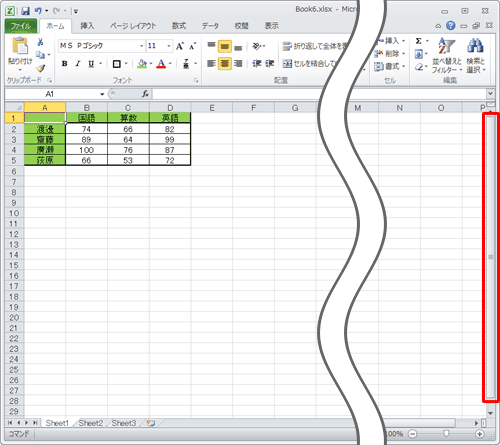Click the zoom in plus button
The image size is (500, 445).
click(x=480, y=434)
